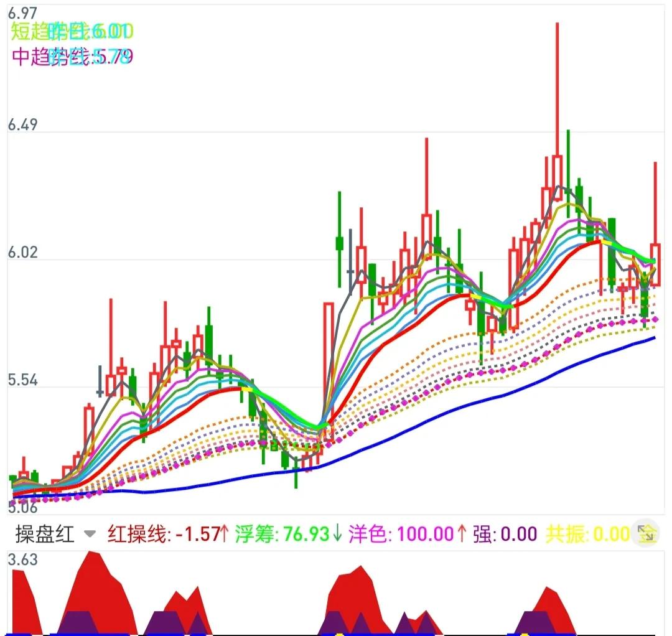The height and width of the screenshot is (636, 672).
Task: Click the 6.49 price axis label
Action: point(23,124)
